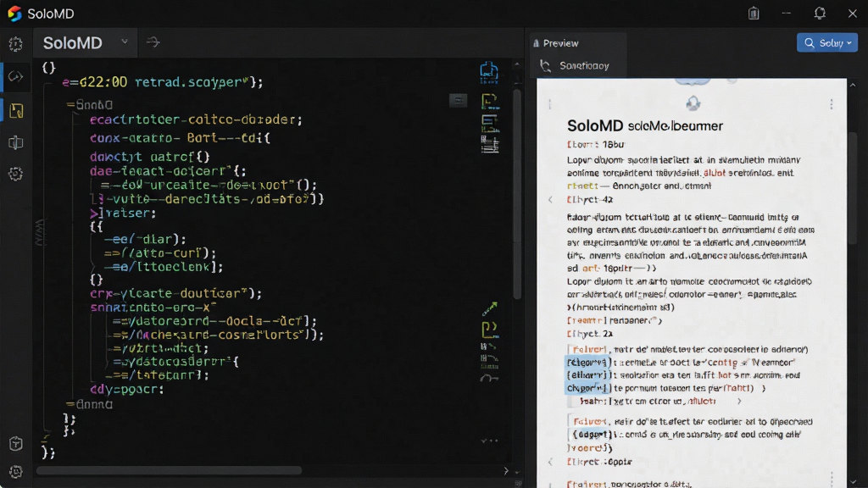Click the colorful SoloMD logo in the title bar

pyautogui.click(x=15, y=14)
